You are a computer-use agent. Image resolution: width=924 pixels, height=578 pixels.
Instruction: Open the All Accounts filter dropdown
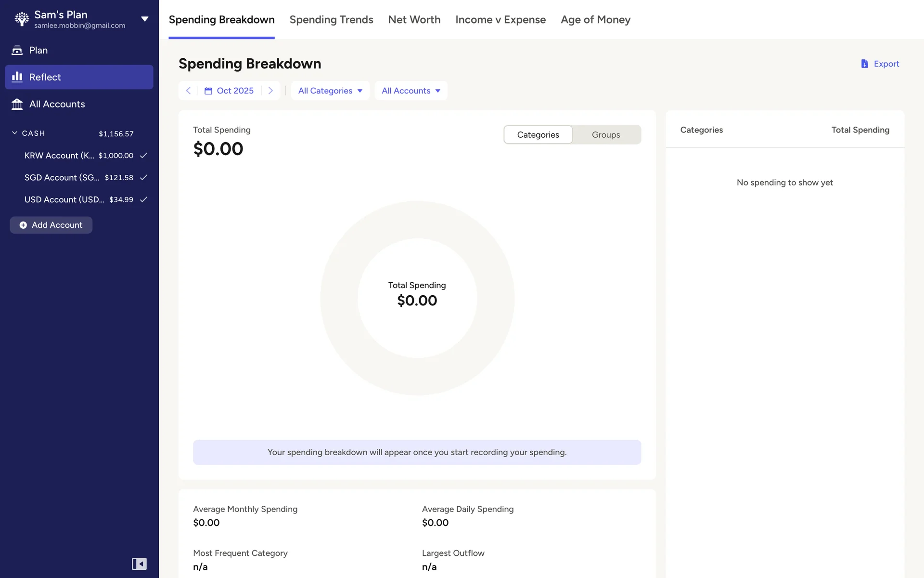(411, 91)
